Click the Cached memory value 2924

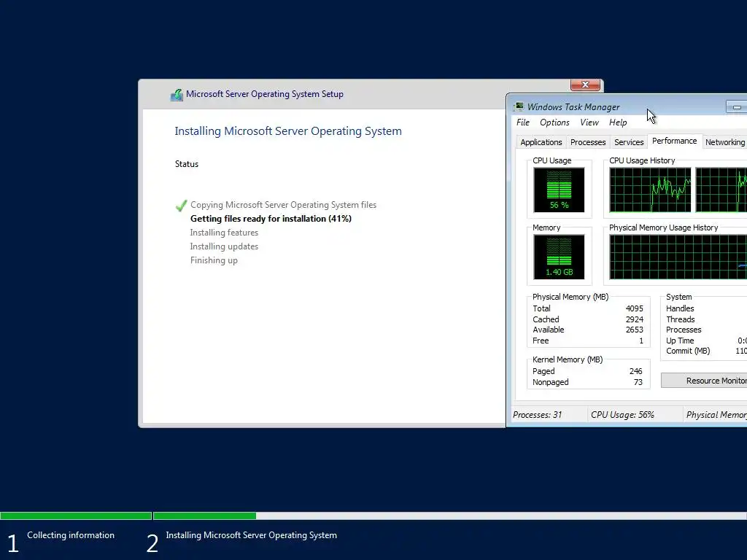(634, 319)
